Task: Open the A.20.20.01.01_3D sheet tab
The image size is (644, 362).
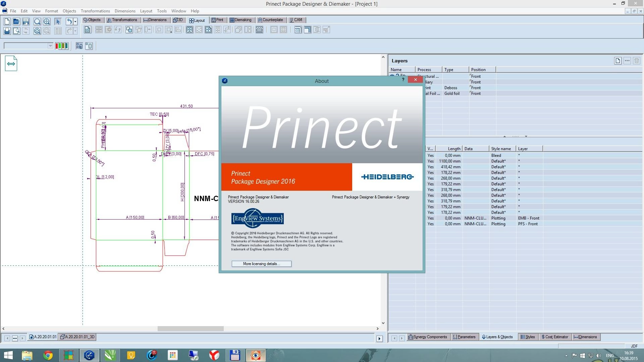Action: click(x=77, y=337)
